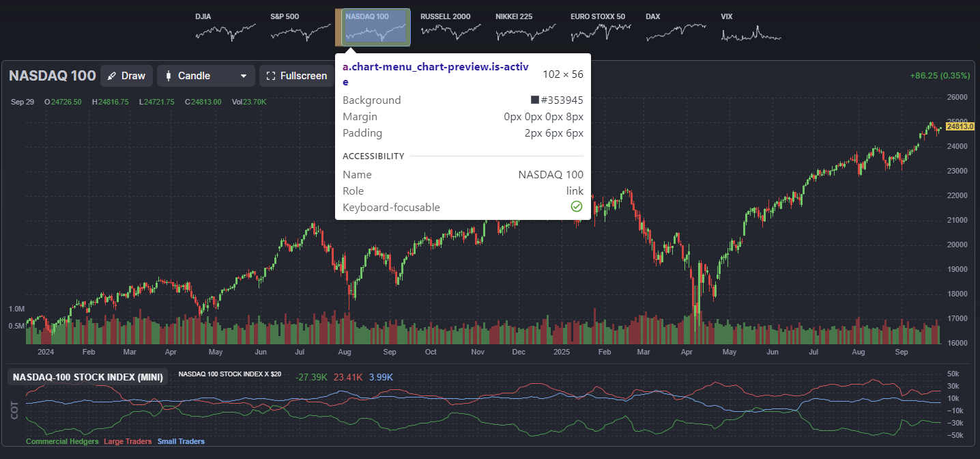Click the Sep 29 date readout
Screen dimensions: 980x459
coord(23,102)
